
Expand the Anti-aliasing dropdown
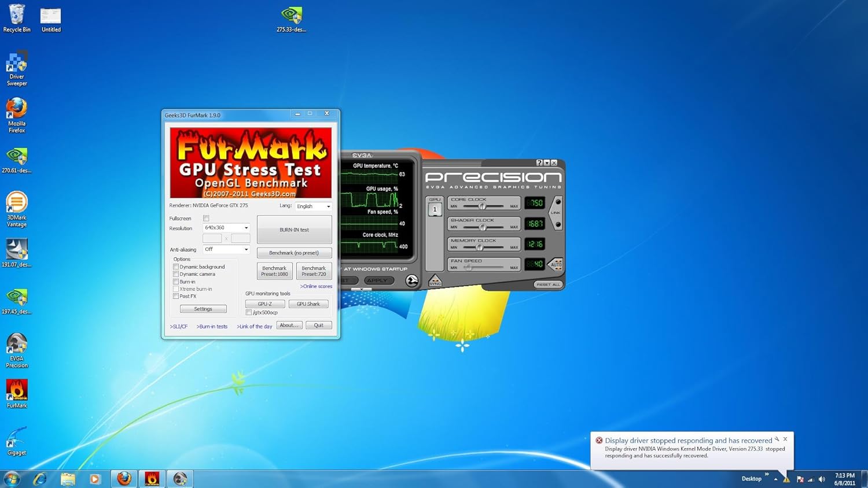coord(226,249)
